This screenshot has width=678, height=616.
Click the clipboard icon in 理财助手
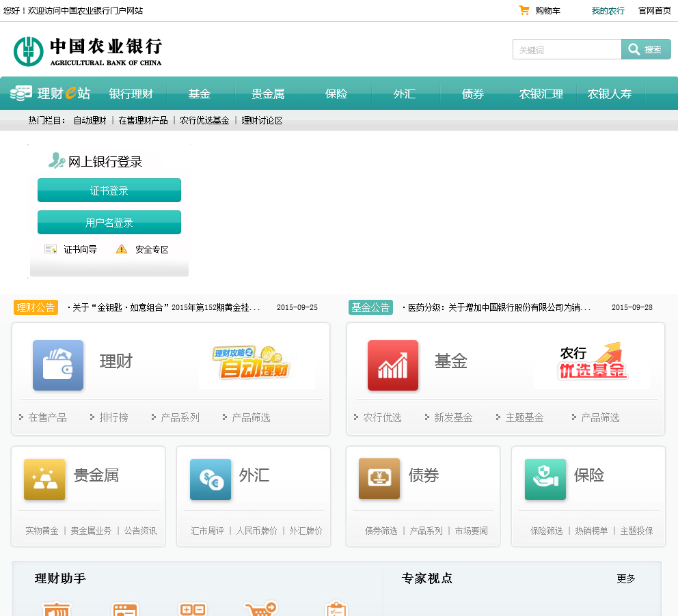(336, 608)
